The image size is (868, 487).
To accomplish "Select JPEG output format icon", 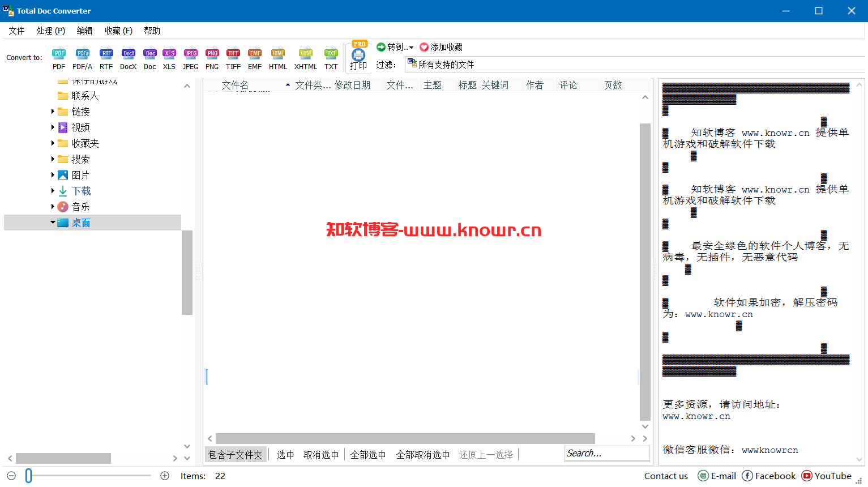I will click(191, 58).
